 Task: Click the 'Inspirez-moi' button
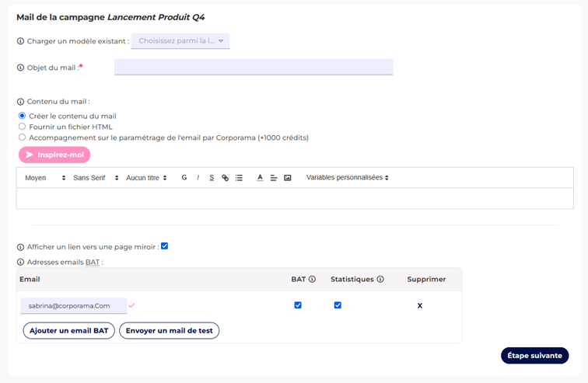tap(54, 155)
